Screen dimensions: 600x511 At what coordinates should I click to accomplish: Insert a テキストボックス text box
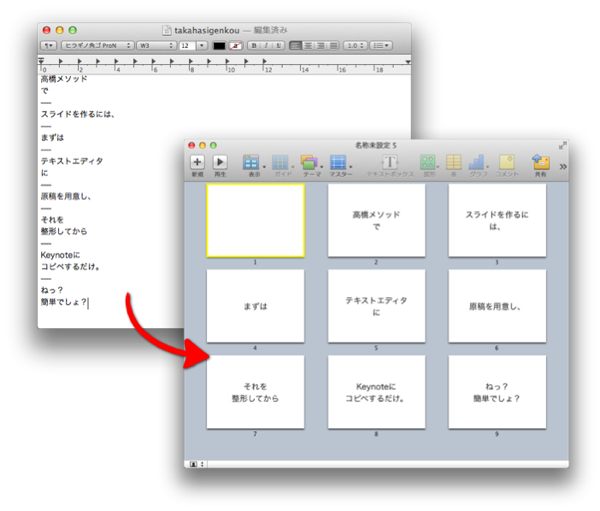point(390,162)
